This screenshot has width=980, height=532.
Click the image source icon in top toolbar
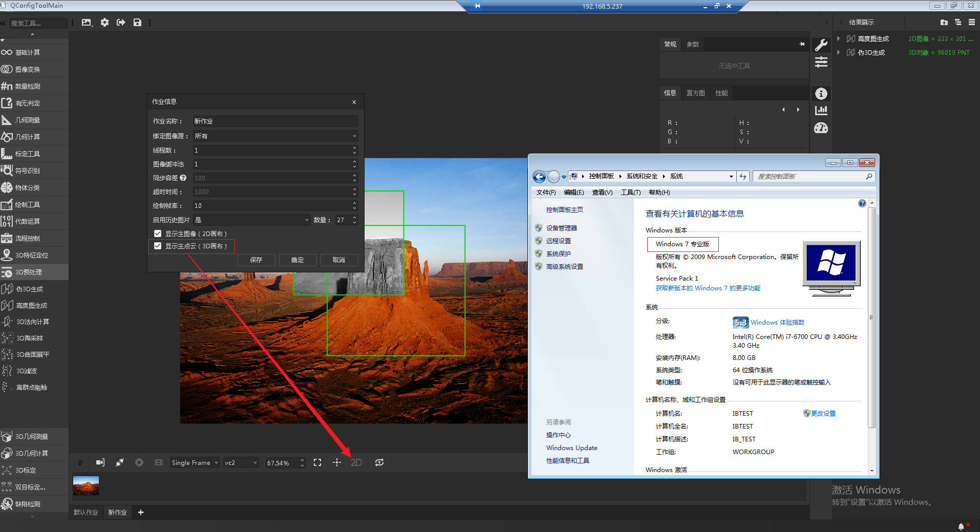pyautogui.click(x=87, y=23)
